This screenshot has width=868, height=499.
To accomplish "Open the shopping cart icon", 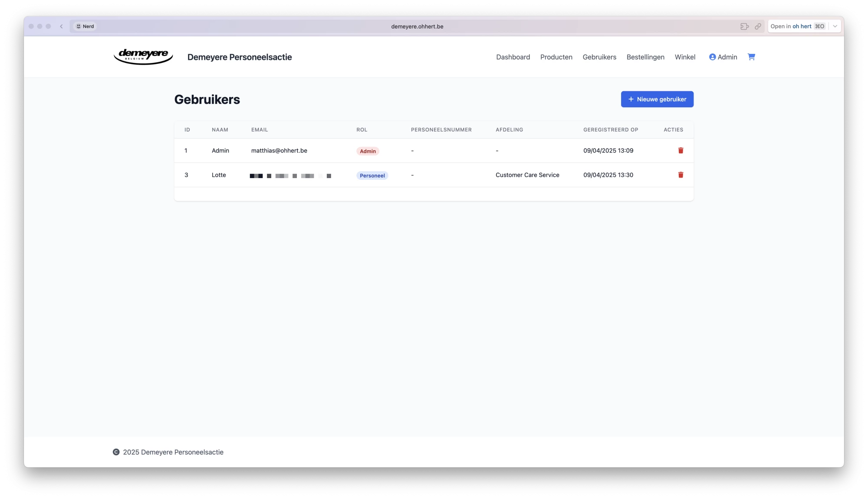I will [x=751, y=57].
